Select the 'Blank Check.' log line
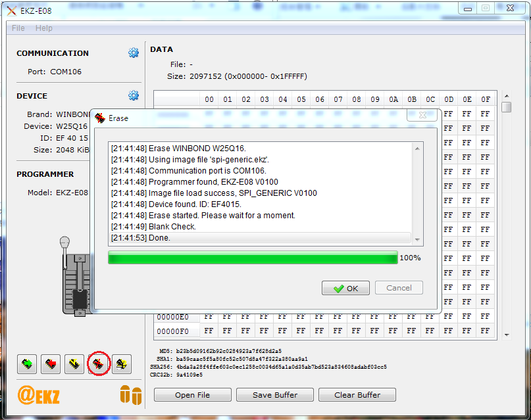The image size is (531, 420). (172, 227)
